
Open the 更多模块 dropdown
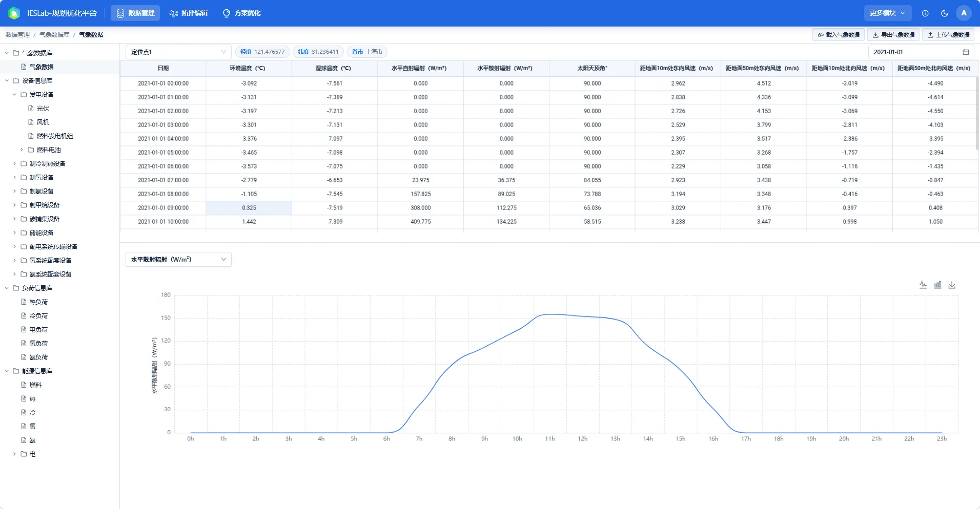(x=887, y=13)
